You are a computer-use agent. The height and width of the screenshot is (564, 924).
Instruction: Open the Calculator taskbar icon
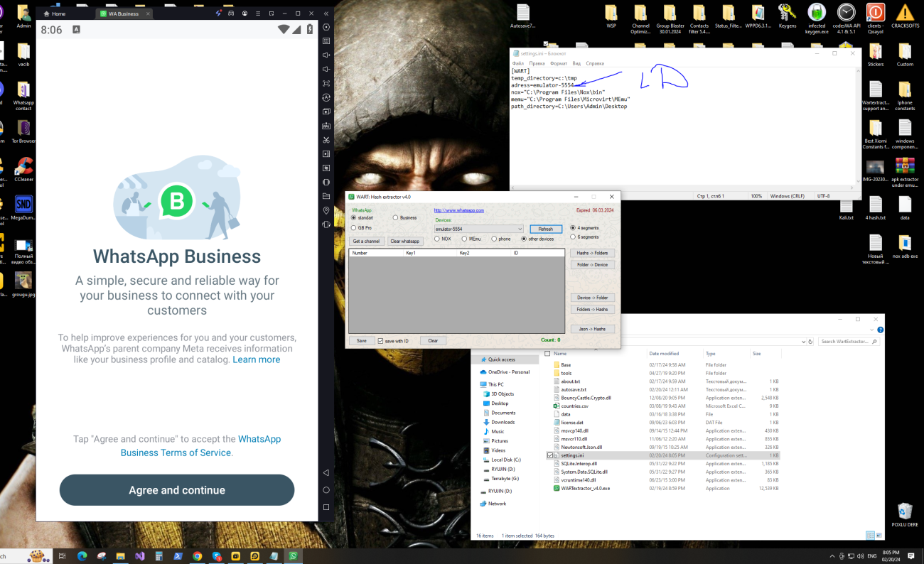pyautogui.click(x=159, y=556)
